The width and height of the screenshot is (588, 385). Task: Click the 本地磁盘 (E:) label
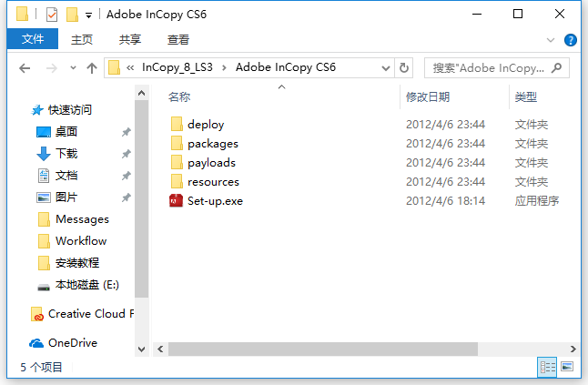coord(87,285)
